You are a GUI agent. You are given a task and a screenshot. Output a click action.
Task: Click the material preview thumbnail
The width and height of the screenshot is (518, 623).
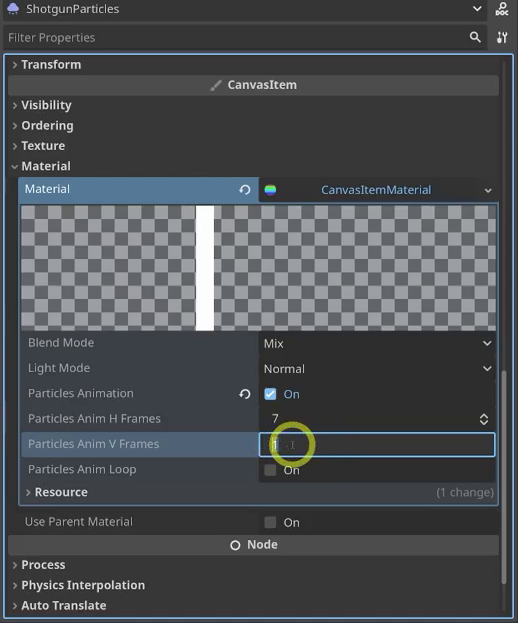pos(258,268)
